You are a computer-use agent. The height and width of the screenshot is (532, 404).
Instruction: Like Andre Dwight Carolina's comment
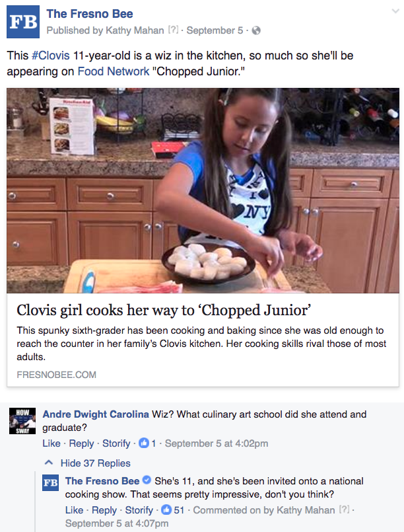pyautogui.click(x=51, y=443)
